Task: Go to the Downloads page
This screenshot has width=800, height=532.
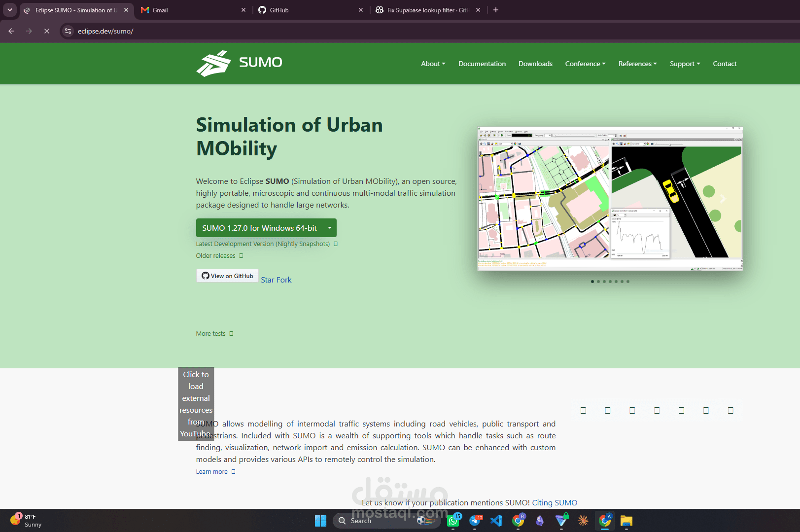Action: click(535, 64)
